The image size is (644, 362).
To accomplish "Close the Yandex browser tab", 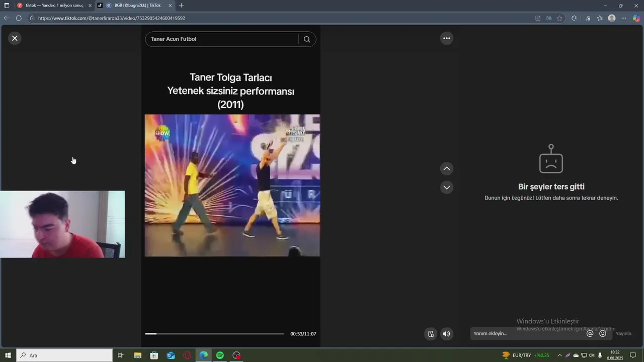I will [x=90, y=6].
